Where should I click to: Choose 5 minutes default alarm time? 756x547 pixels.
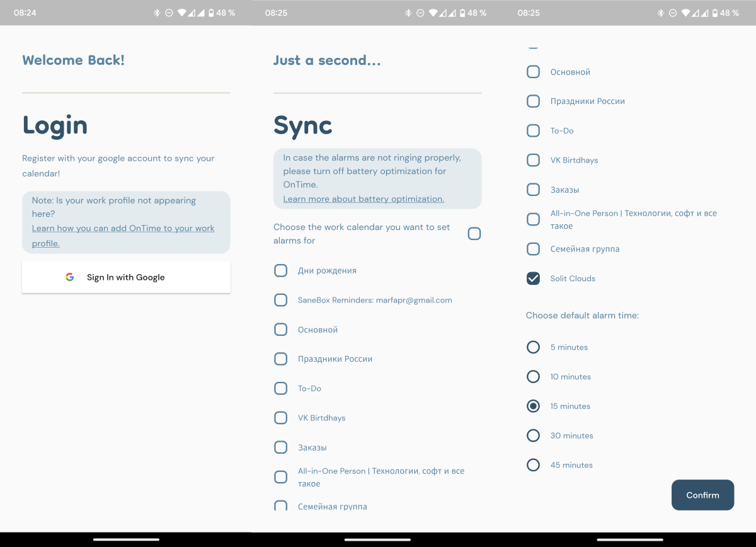(x=534, y=347)
